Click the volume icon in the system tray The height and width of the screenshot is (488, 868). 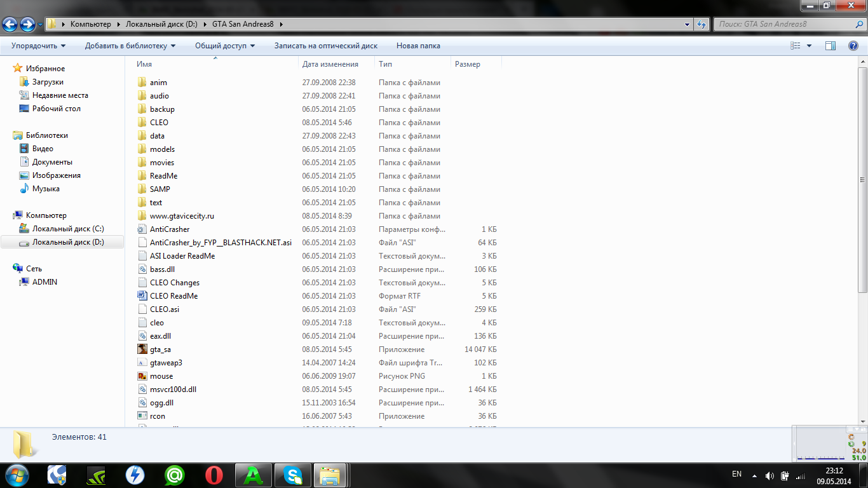coord(770,475)
